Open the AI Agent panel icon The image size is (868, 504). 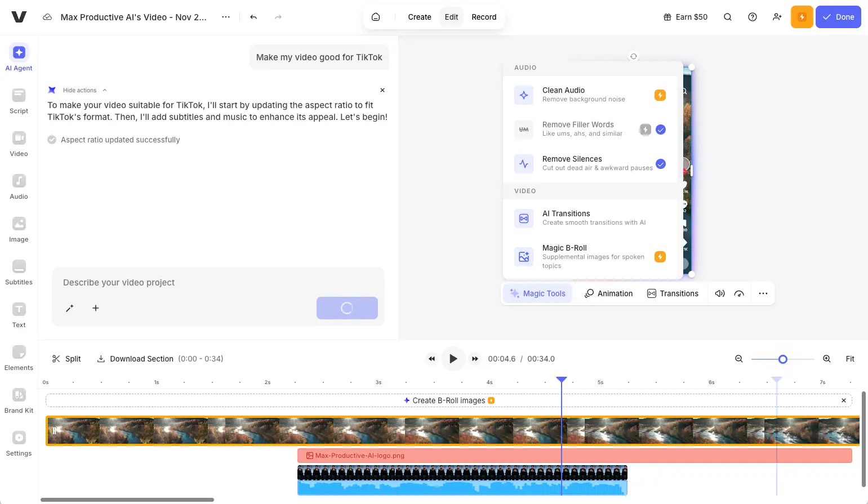[19, 53]
